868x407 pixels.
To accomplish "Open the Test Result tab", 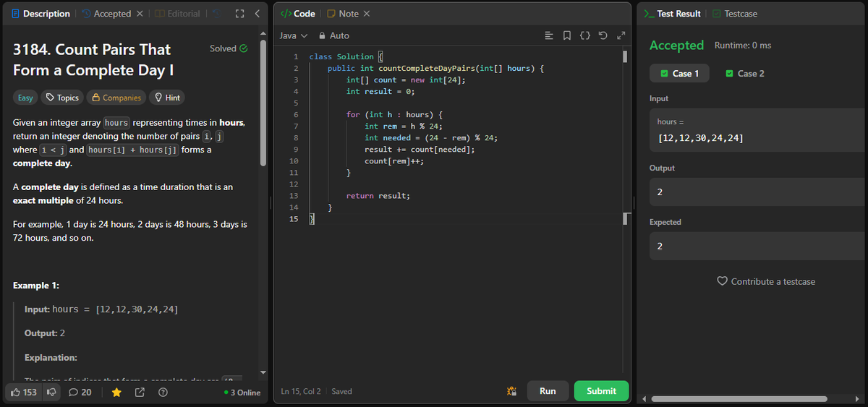I will tap(672, 14).
